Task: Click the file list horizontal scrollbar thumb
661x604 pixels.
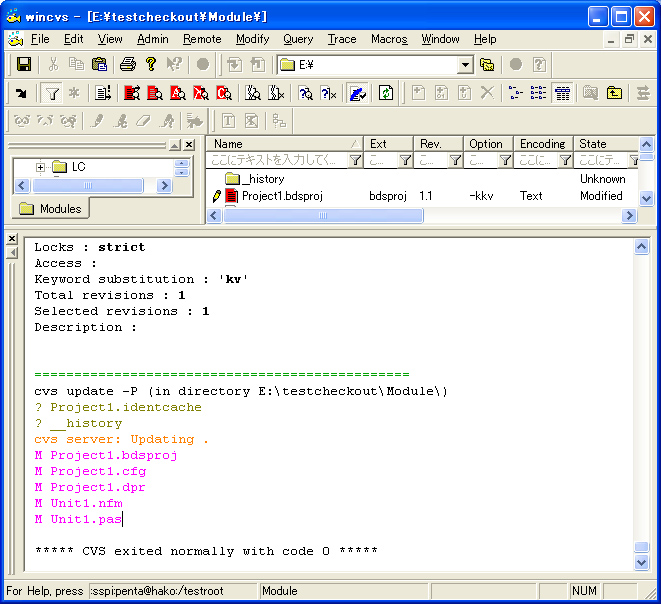Action: click(323, 215)
